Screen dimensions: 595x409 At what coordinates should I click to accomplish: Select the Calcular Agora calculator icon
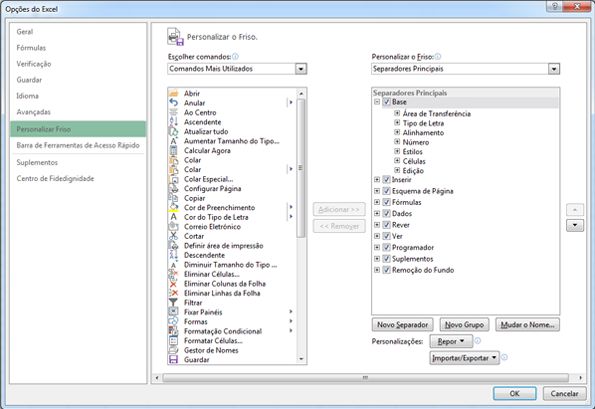point(173,150)
